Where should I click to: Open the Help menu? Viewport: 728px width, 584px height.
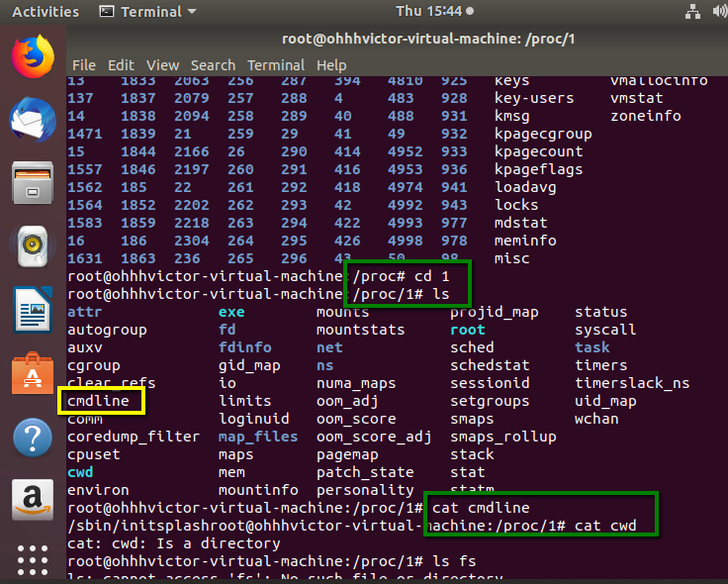331,65
